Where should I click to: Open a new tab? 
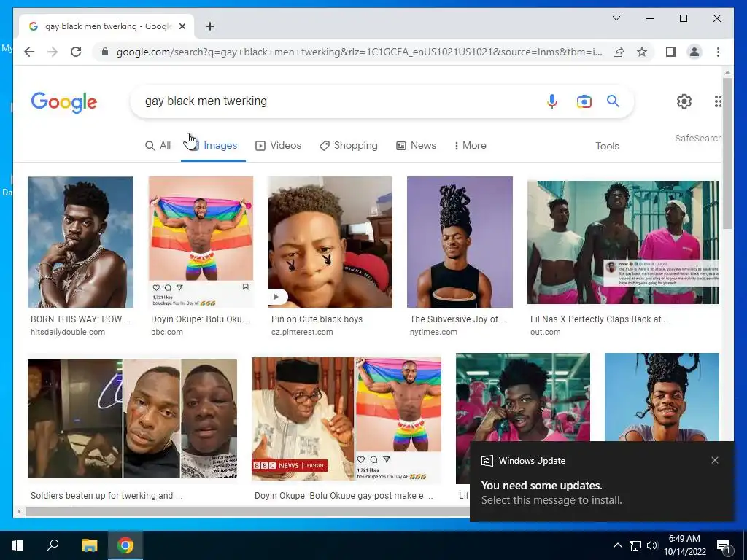210,26
